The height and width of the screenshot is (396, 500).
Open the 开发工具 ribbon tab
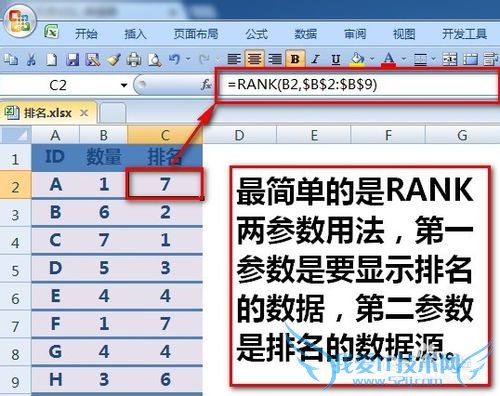pyautogui.click(x=464, y=34)
